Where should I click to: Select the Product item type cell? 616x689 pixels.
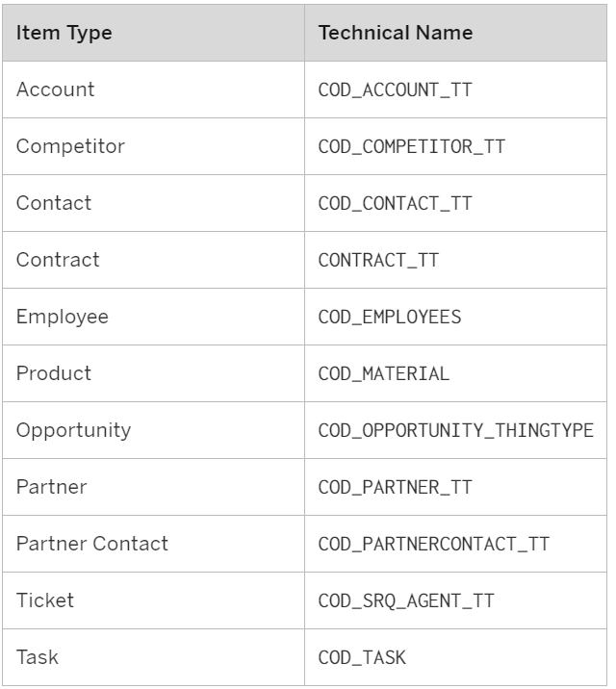54,373
